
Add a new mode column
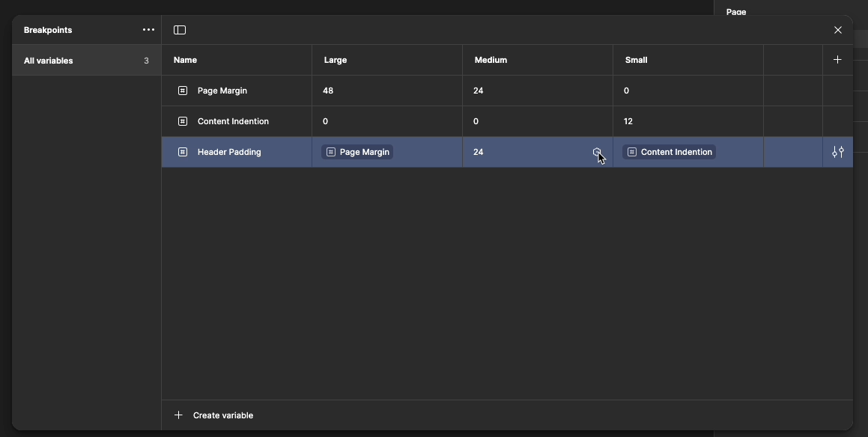pyautogui.click(x=837, y=60)
